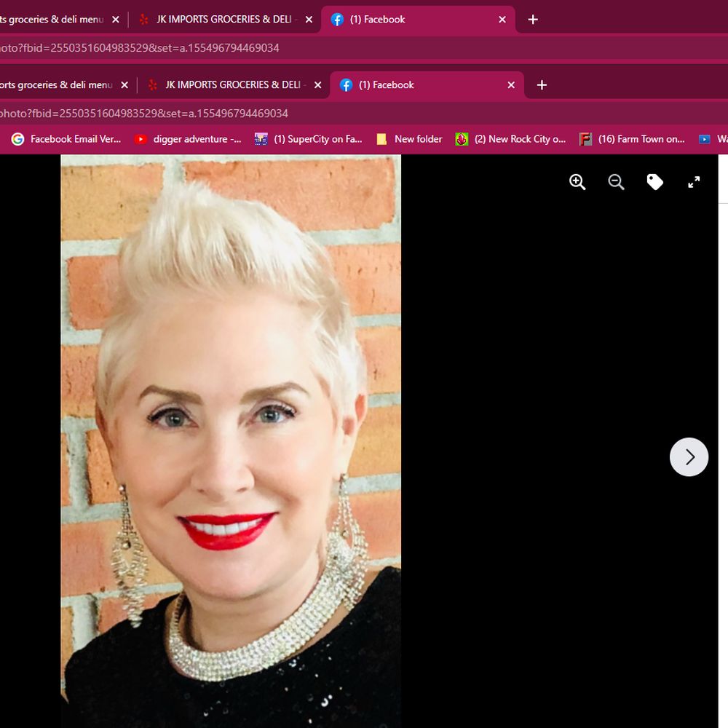Go to the next photo arrow

(689, 457)
